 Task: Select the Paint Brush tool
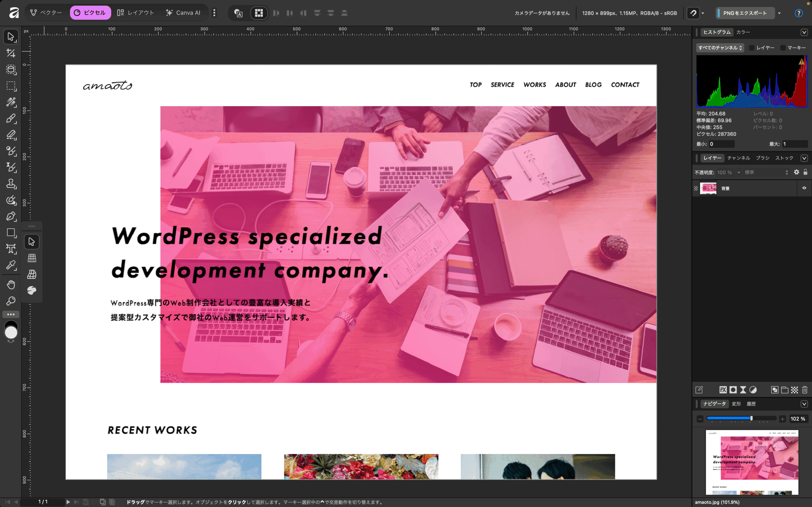click(x=11, y=119)
